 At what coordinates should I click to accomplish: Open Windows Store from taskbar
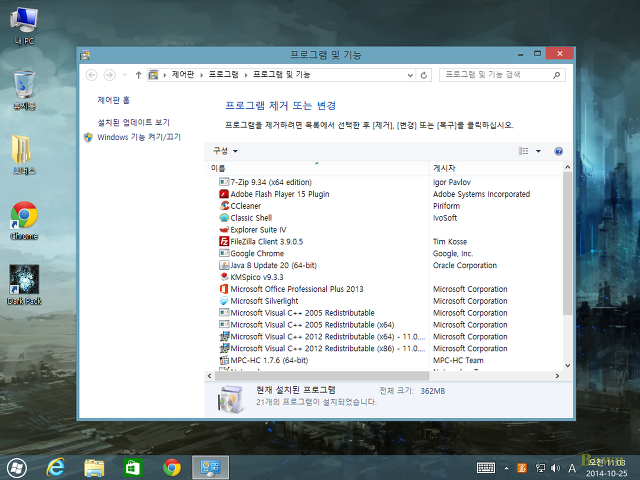(x=133, y=467)
